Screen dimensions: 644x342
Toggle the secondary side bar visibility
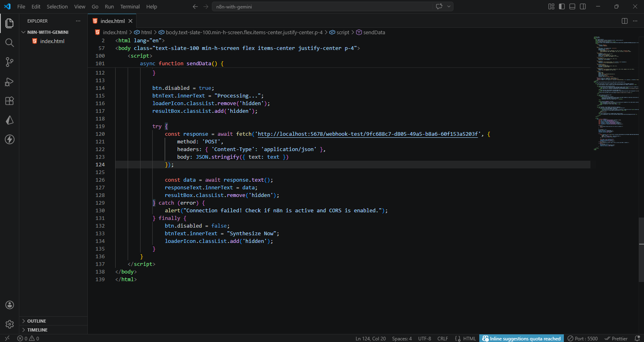[x=583, y=6]
